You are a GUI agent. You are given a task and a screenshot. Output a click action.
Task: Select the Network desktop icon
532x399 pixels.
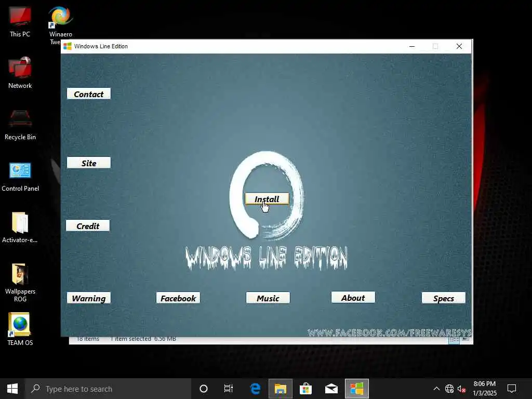[x=20, y=73]
